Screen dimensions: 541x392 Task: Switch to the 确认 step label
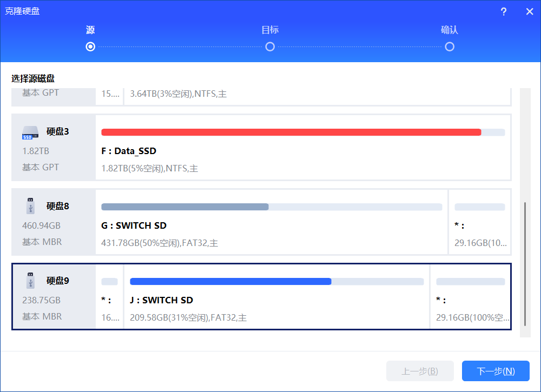click(450, 30)
